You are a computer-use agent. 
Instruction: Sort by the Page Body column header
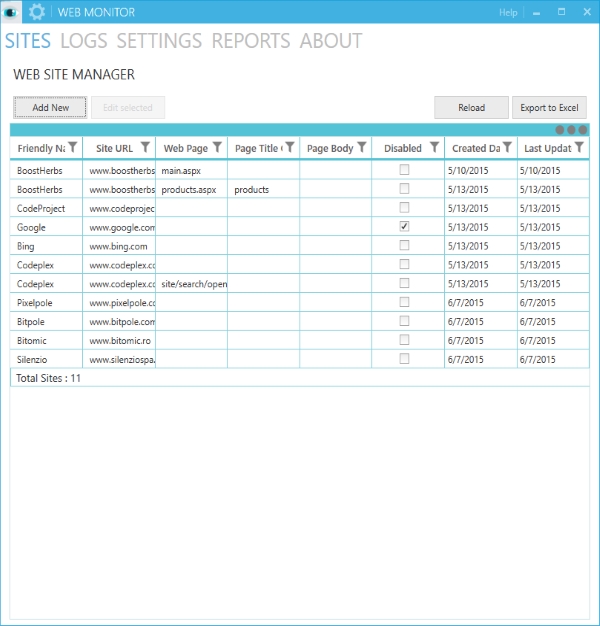click(330, 149)
